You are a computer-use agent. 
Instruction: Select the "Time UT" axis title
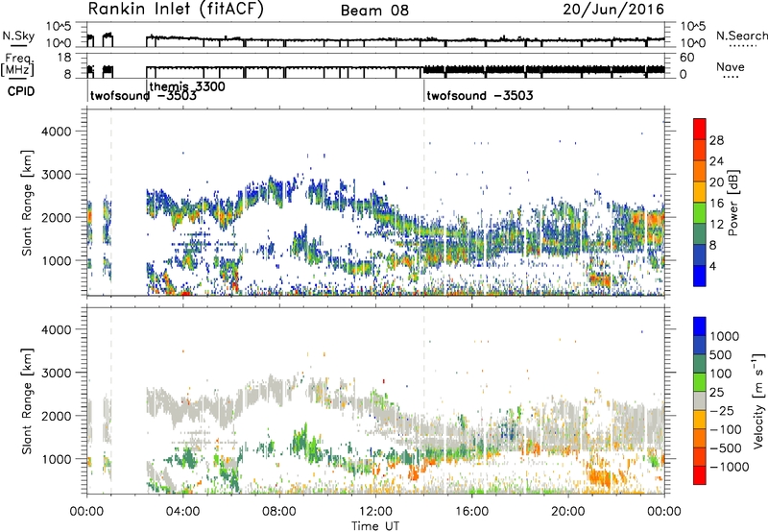pyautogui.click(x=375, y=526)
